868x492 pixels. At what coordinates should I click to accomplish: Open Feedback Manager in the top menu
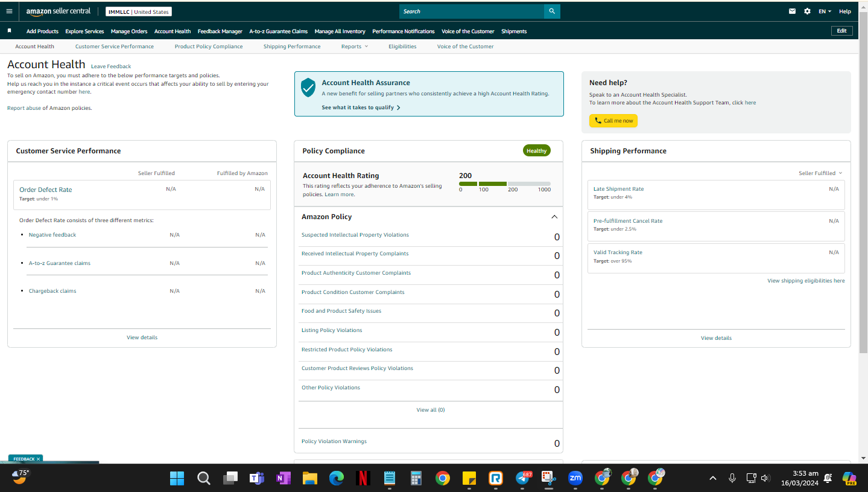[220, 31]
